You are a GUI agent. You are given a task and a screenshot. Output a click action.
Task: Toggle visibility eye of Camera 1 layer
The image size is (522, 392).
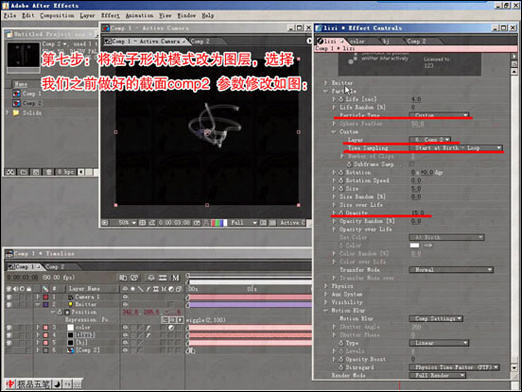coord(9,297)
